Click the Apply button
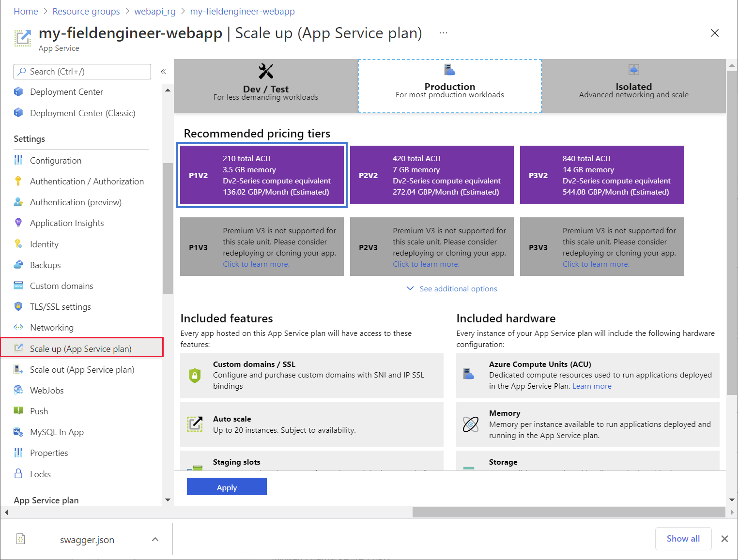Screen dimensions: 738x560 227,486
